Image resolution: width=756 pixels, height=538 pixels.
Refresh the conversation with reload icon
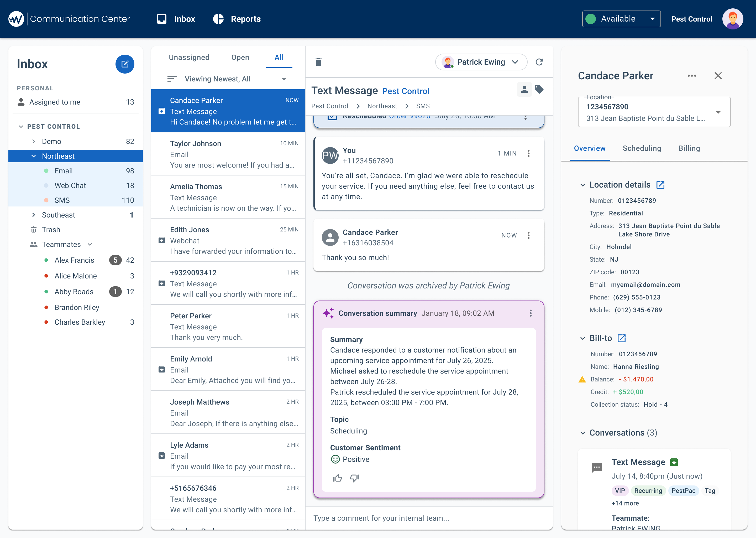coord(539,62)
